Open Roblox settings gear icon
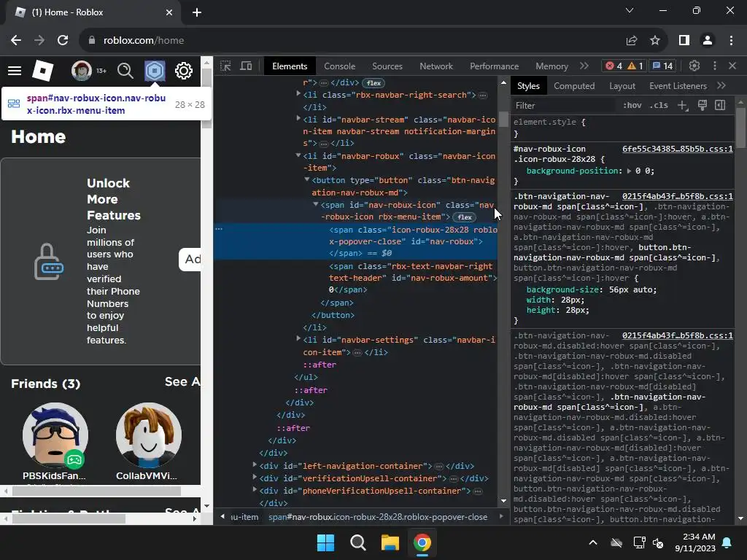747x560 pixels. coord(183,71)
